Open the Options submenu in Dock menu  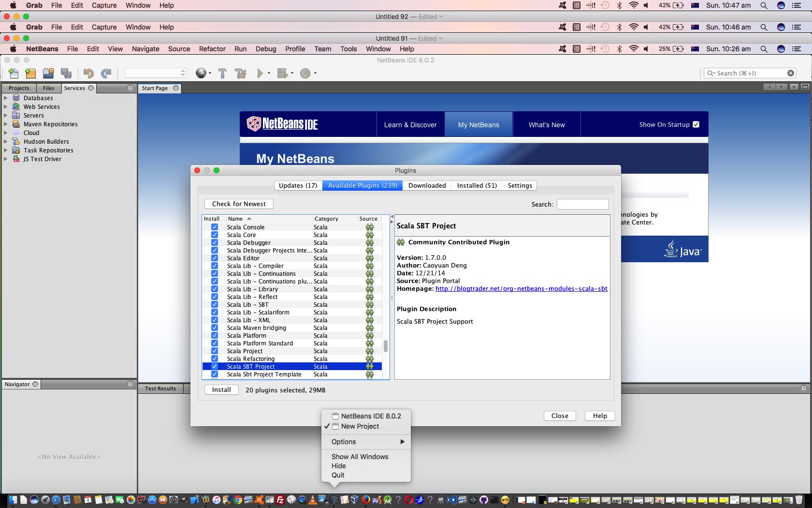tap(366, 442)
